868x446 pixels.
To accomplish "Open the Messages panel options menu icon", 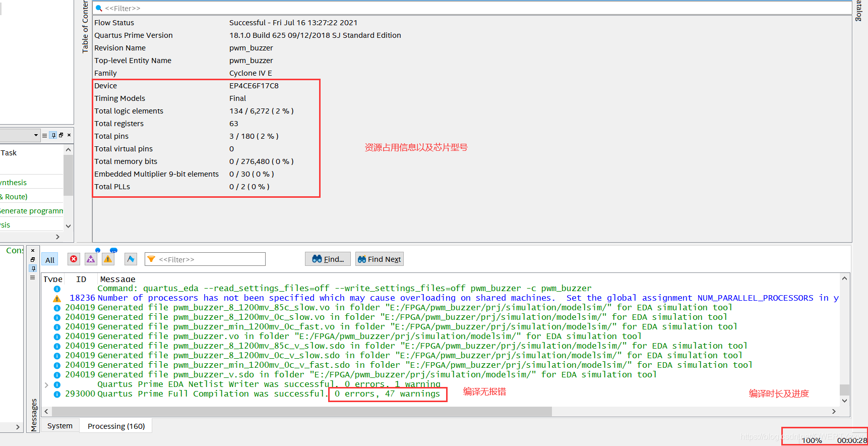I will [x=33, y=277].
